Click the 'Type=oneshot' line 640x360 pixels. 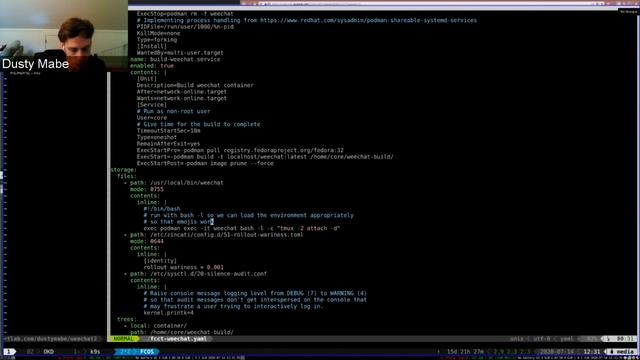tap(157, 137)
